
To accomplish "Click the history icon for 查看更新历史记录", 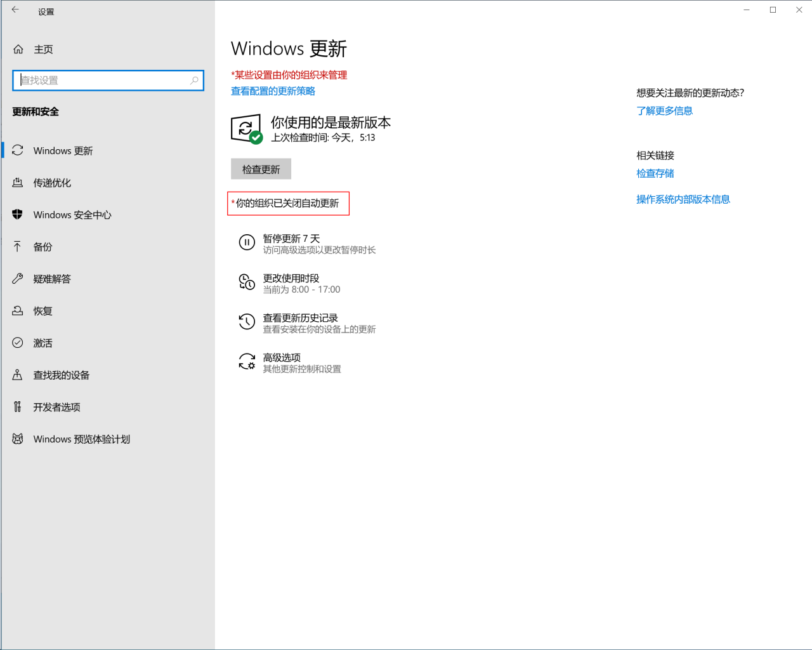I will pos(247,322).
